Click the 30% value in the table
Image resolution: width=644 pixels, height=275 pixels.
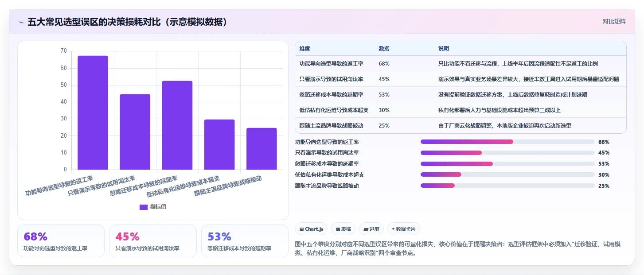pyautogui.click(x=384, y=110)
